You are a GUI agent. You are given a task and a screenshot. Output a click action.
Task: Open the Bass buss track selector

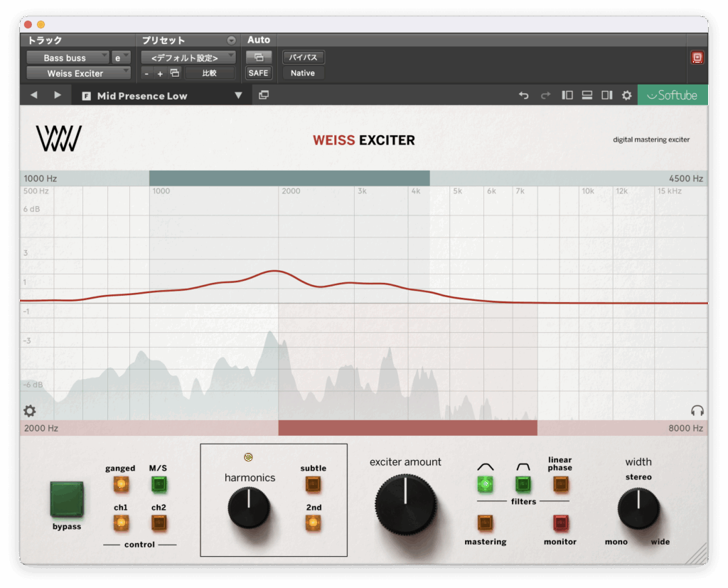point(68,58)
